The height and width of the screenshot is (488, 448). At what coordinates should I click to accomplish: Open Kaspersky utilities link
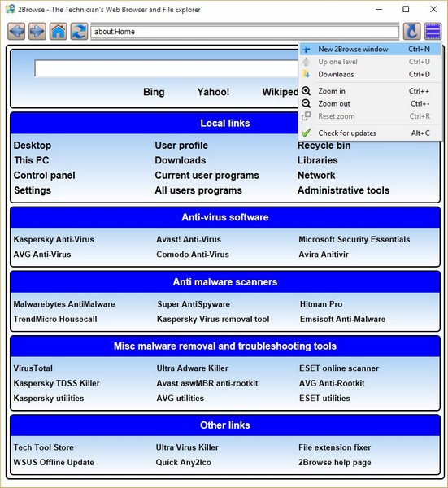click(x=49, y=398)
